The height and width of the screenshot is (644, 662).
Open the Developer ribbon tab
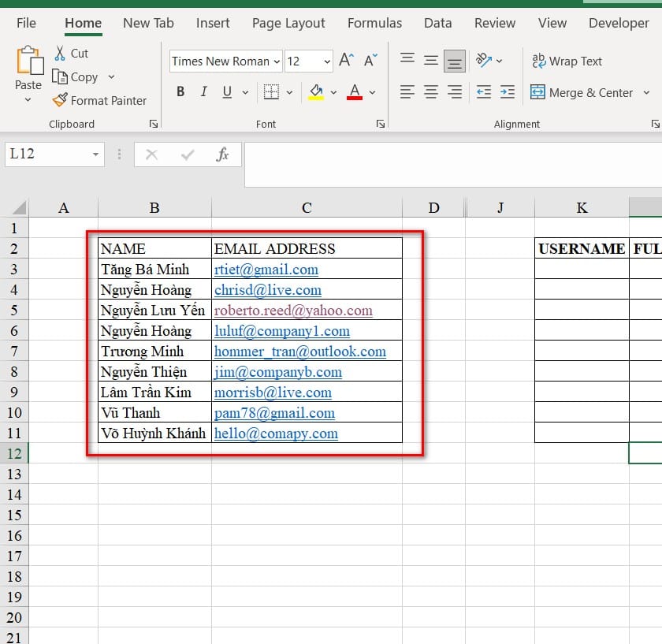click(x=619, y=24)
